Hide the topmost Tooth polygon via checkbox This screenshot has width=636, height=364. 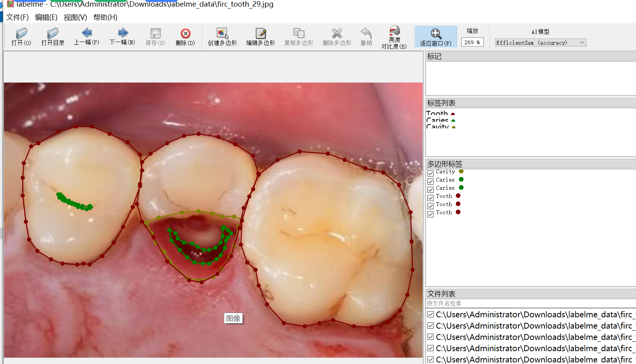pyautogui.click(x=430, y=198)
